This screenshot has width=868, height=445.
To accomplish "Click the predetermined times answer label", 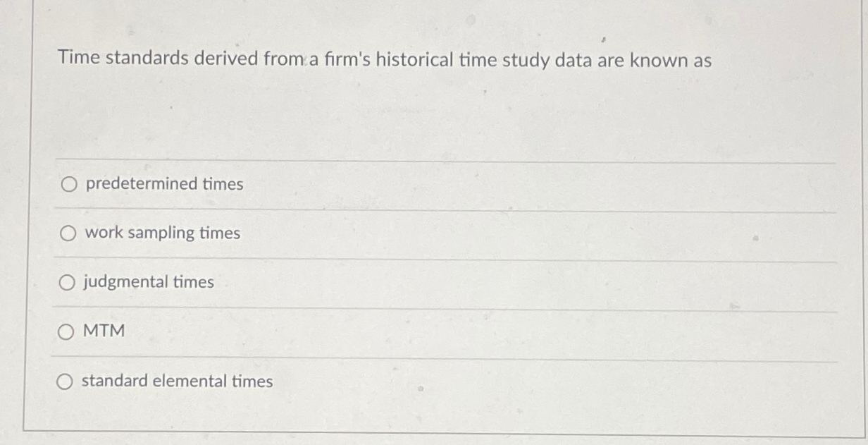I will click(x=163, y=185).
